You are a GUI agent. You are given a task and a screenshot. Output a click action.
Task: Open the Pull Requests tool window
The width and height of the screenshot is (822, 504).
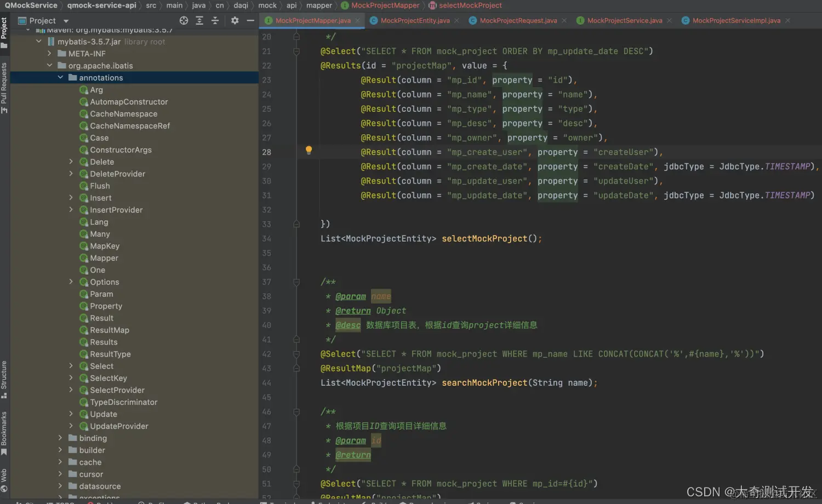tap(4, 88)
